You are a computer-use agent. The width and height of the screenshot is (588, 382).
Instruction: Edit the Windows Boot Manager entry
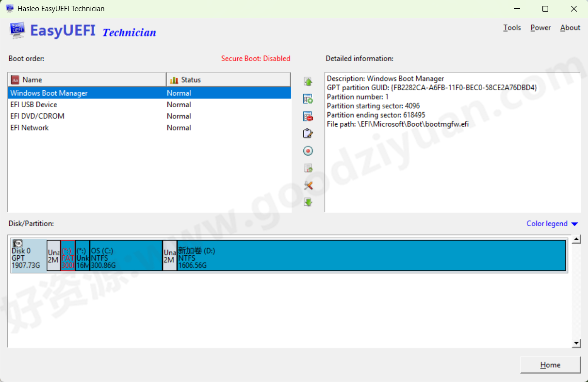(x=308, y=133)
